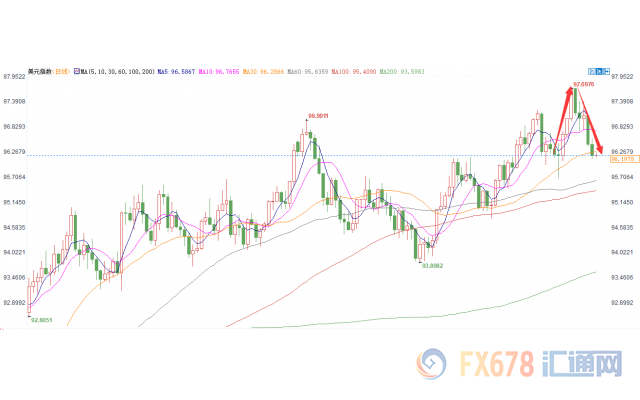This screenshot has width=640, height=400.
Task: Open the 日线 period selector
Action: (x=61, y=72)
